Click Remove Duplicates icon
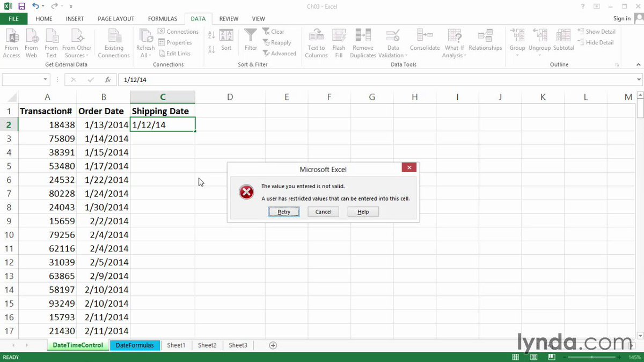The image size is (644, 362). tap(363, 43)
